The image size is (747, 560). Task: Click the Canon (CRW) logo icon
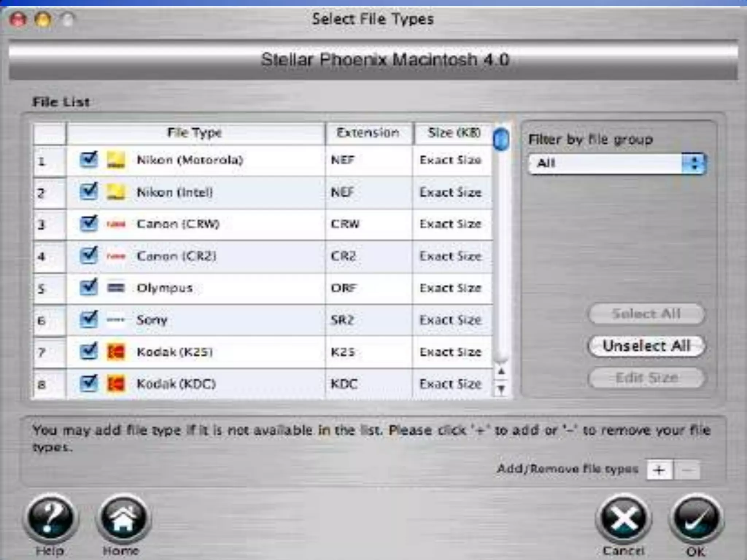[x=116, y=224]
